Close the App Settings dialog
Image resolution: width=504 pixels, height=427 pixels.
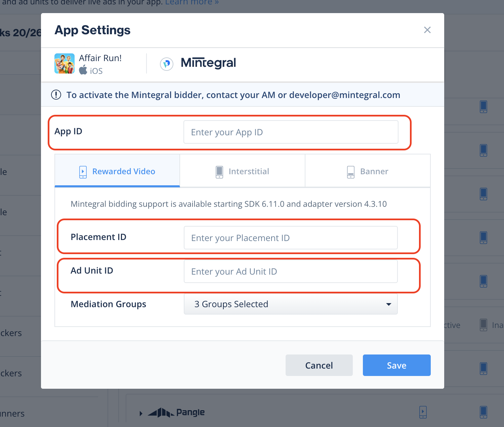point(427,30)
